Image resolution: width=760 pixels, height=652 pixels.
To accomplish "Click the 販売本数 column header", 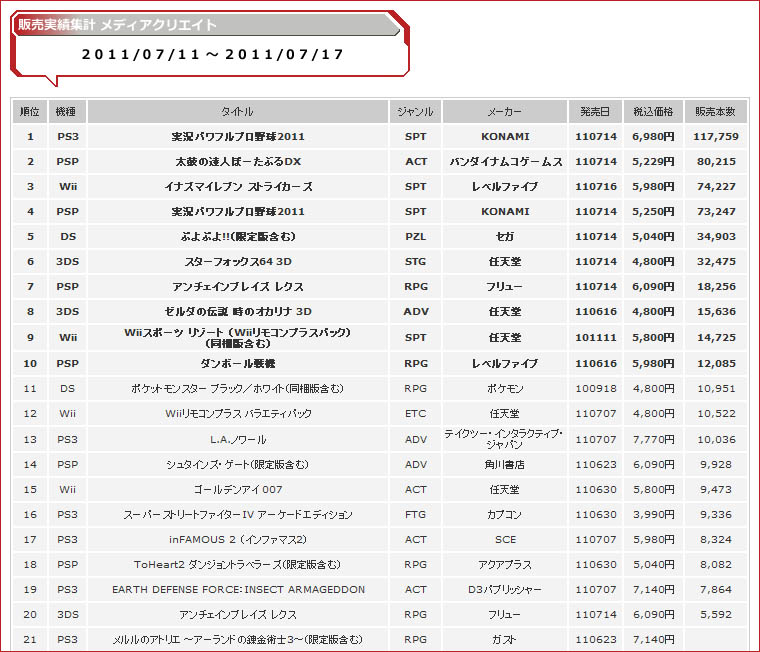I will 715,111.
